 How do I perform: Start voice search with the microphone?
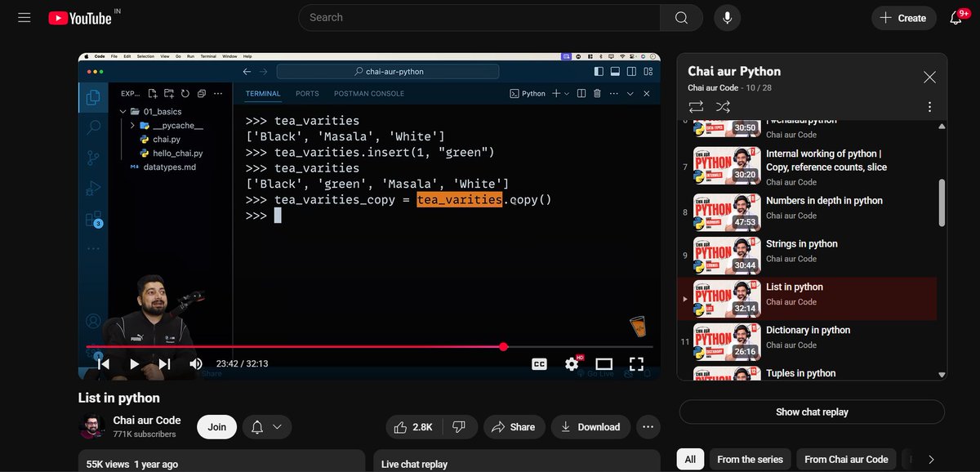click(727, 18)
